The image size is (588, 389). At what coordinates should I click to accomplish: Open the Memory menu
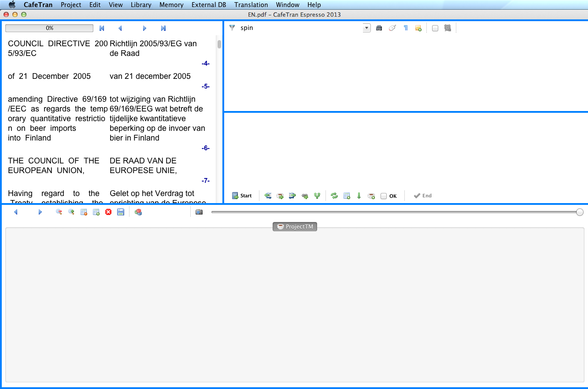171,5
